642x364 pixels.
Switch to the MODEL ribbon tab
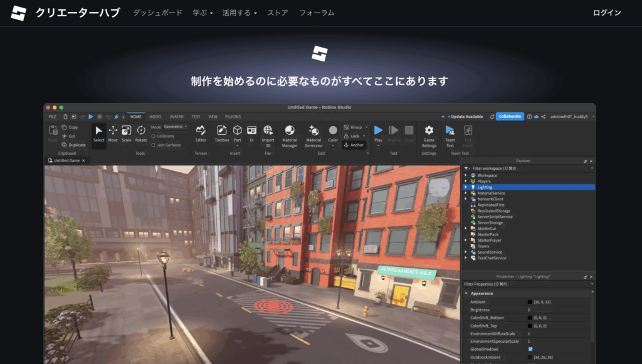coord(155,117)
